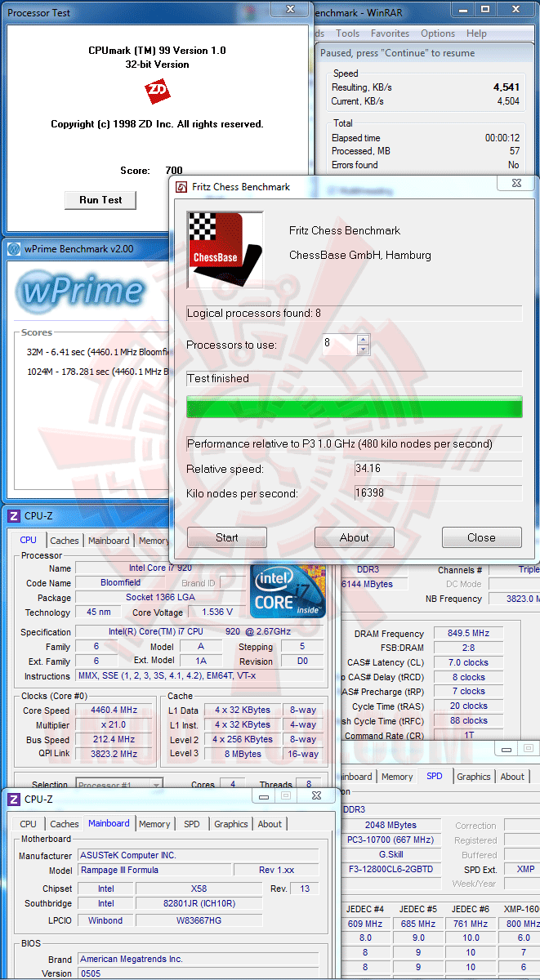The height and width of the screenshot is (980, 540).
Task: Click the CAS# Latency value 7.0 clocks
Action: pos(469,662)
